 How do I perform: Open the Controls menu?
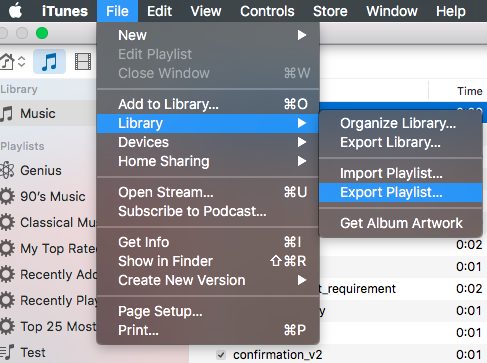click(267, 11)
